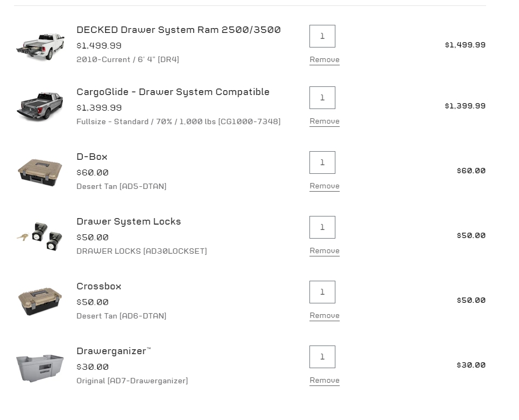This screenshot has height=420, width=519.
Task: Open the D-Box product title link
Action: [92, 157]
